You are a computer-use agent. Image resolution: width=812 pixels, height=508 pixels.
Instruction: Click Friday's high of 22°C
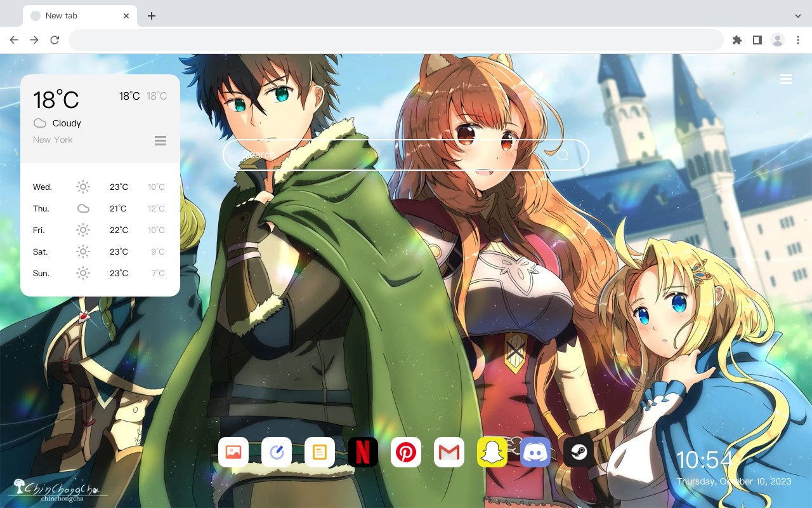(x=119, y=231)
